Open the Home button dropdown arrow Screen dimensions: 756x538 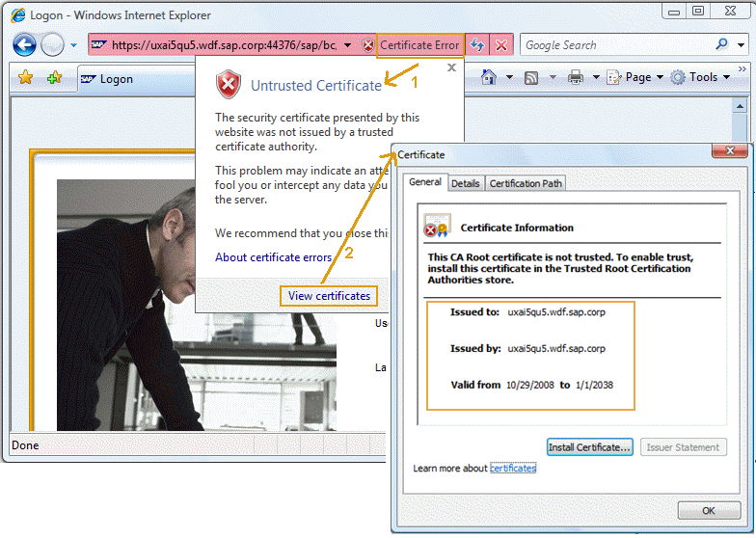pos(509,77)
